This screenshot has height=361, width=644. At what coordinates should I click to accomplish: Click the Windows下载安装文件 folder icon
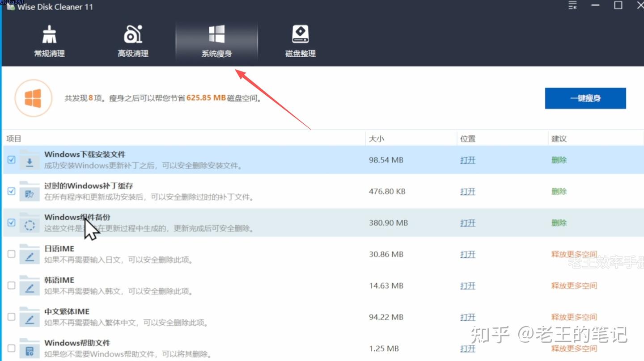(x=30, y=160)
